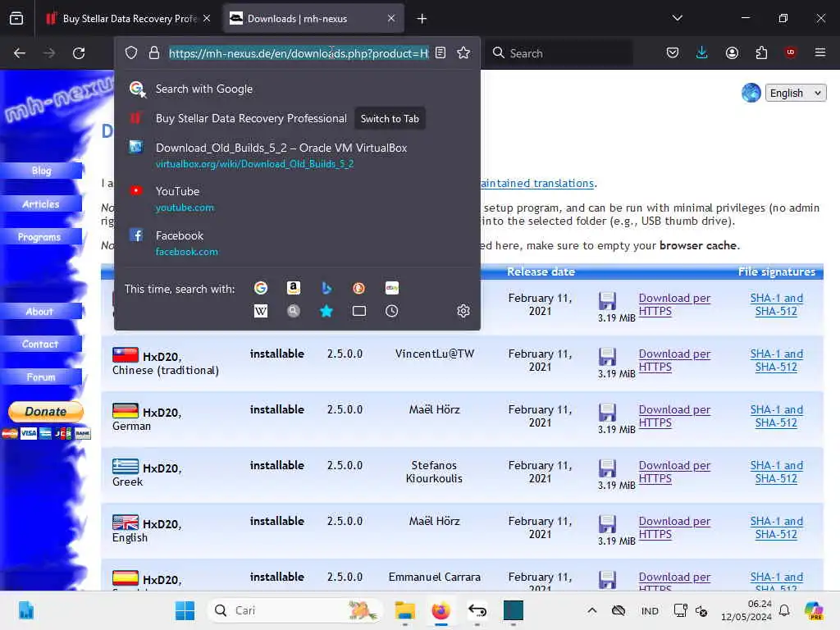The width and height of the screenshot is (840, 630).
Task: Open uBlock Origin extension icon
Action: pyautogui.click(x=790, y=52)
